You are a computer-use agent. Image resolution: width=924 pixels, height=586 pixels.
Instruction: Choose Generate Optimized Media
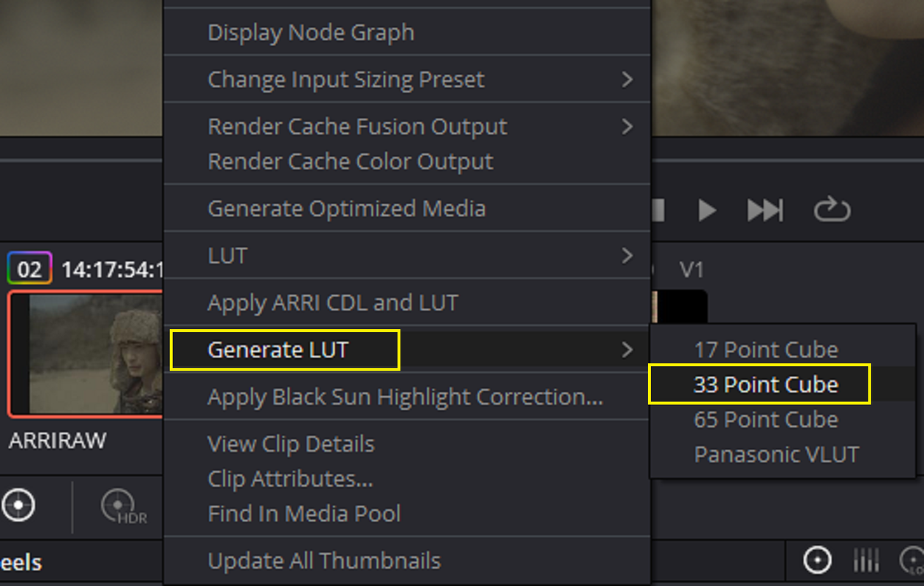tap(407, 208)
